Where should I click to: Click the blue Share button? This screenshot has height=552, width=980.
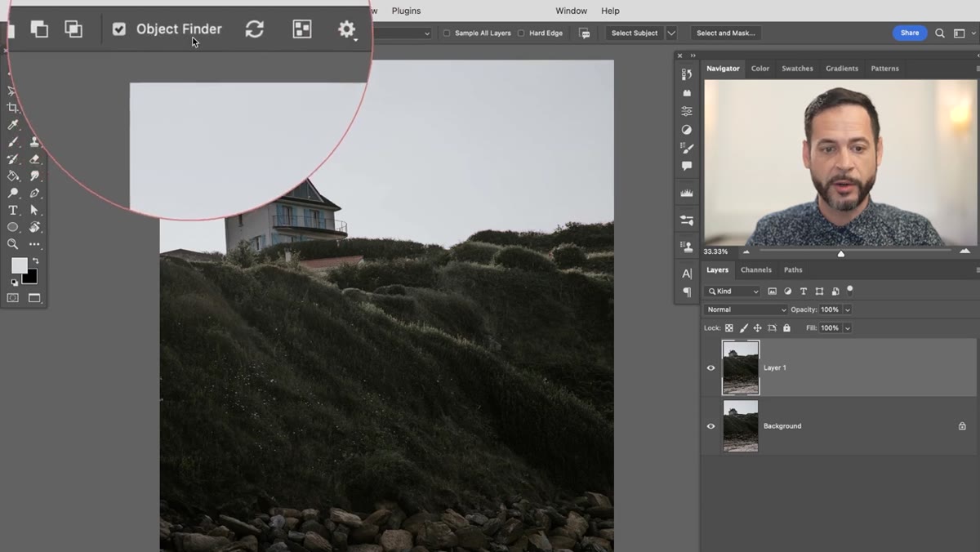(910, 33)
